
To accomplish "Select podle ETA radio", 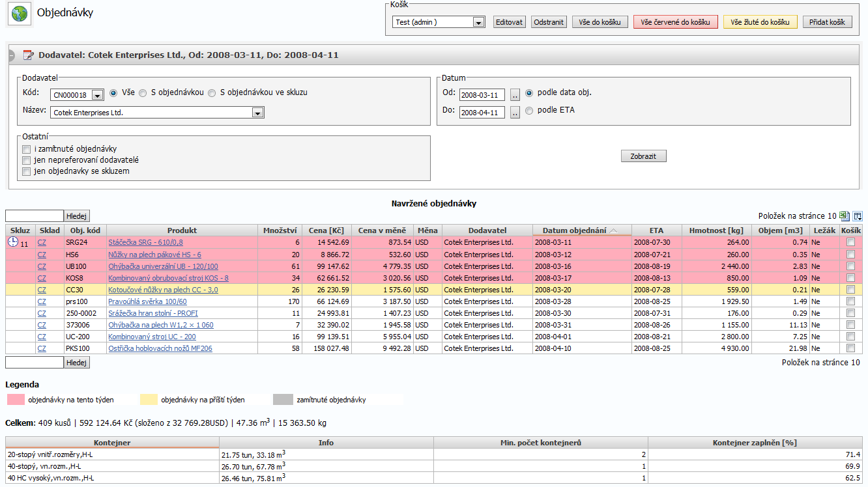I will [x=529, y=111].
